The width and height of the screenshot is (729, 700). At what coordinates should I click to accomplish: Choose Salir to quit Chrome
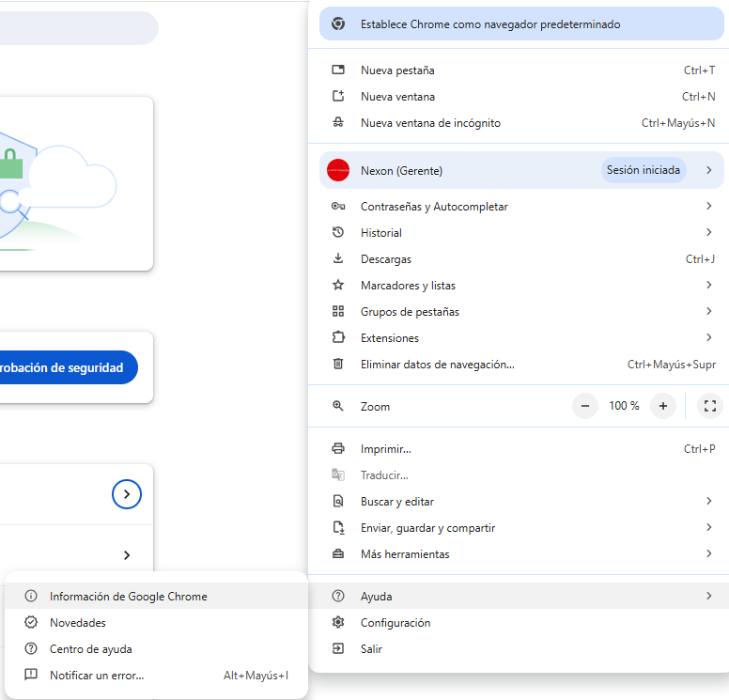pyautogui.click(x=519, y=649)
